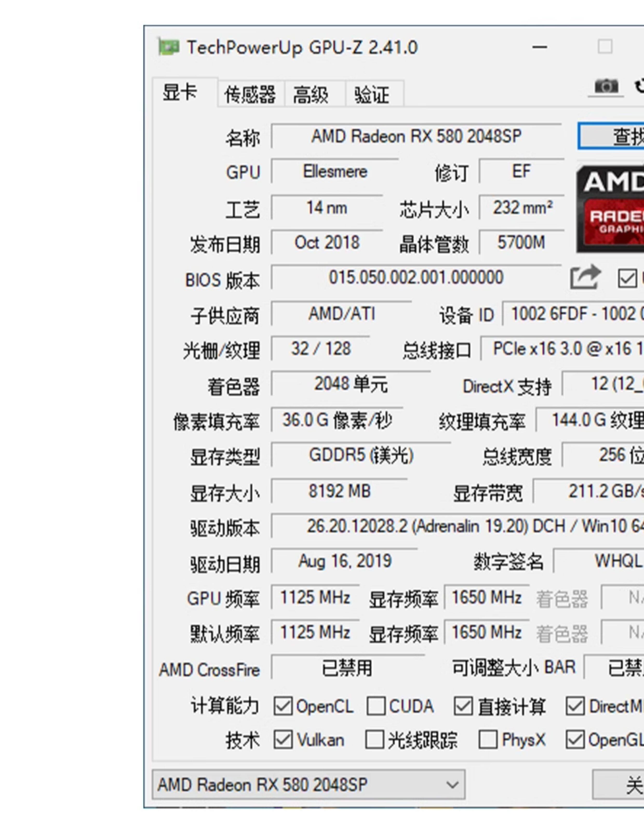Click the AMD Radeon Graphics logo
The width and height of the screenshot is (644, 829).
point(610,209)
